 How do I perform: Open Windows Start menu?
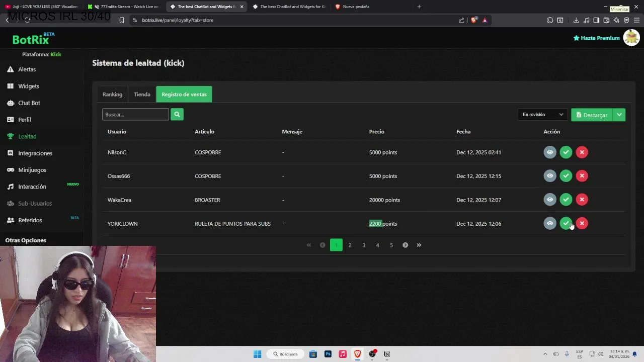(x=257, y=354)
